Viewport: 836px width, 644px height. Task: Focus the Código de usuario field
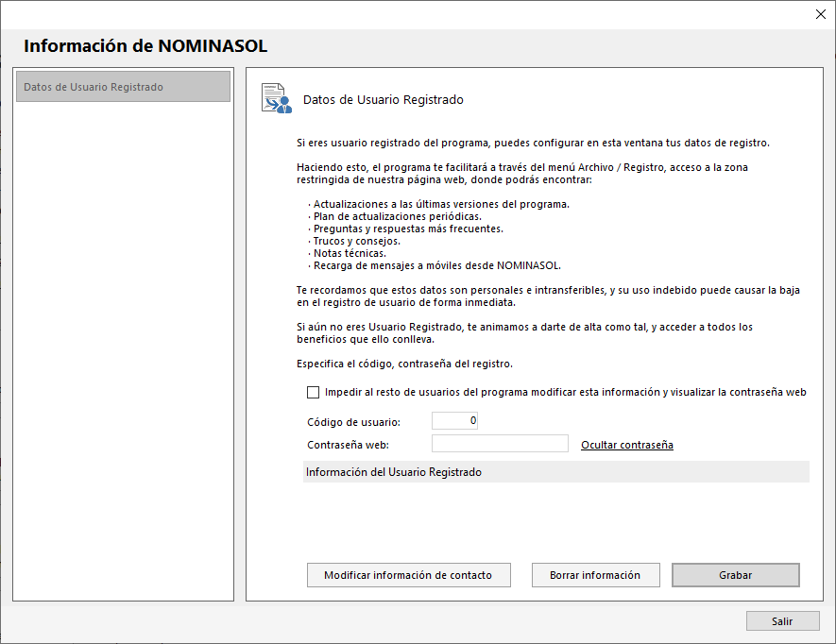(x=454, y=420)
